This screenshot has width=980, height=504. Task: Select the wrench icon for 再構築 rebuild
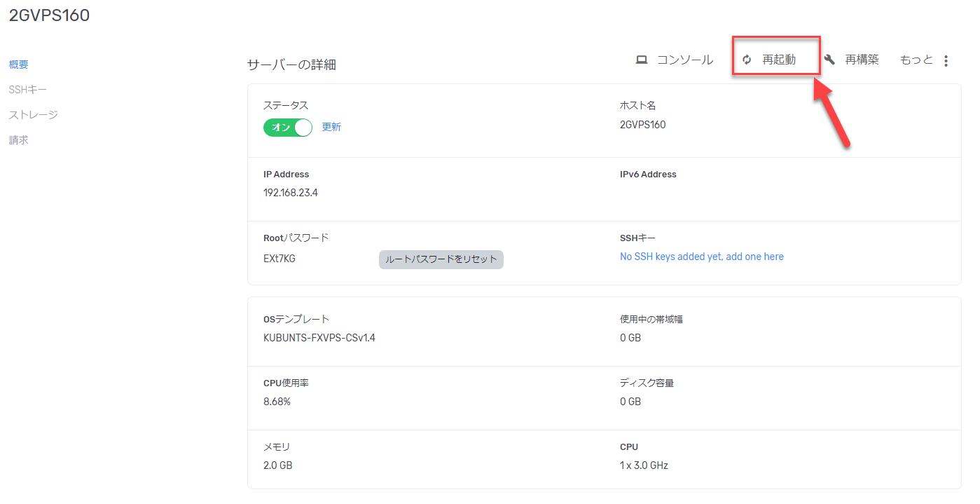pyautogui.click(x=829, y=60)
